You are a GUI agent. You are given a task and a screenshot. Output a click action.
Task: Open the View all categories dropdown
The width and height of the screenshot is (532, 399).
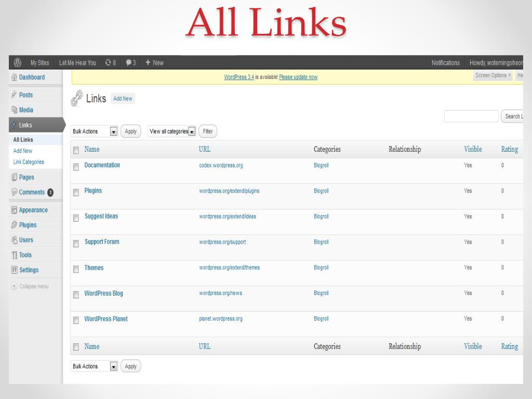click(171, 131)
